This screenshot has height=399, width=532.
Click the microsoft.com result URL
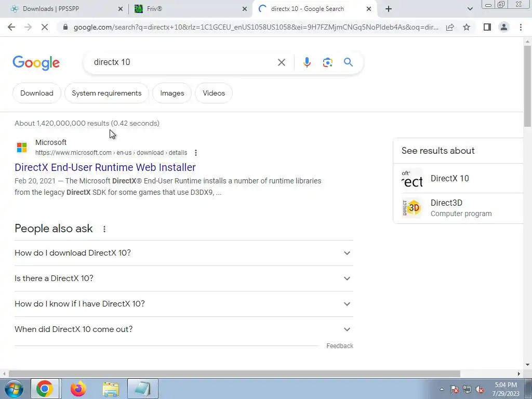coord(111,153)
